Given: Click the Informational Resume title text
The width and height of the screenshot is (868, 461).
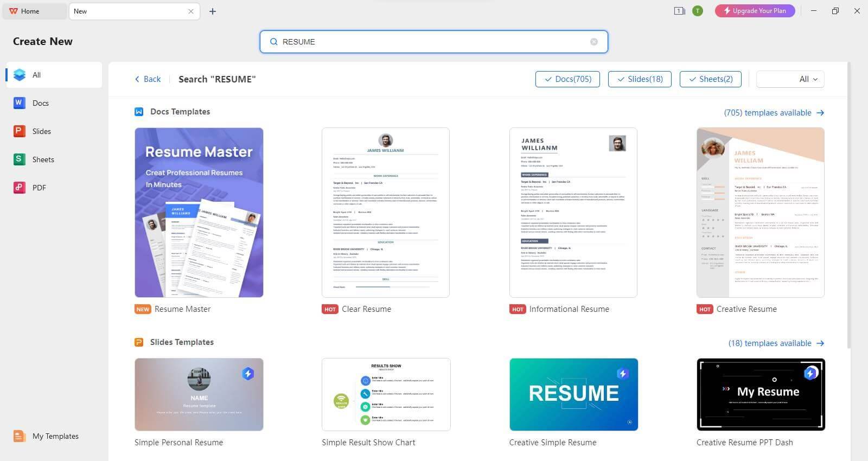Looking at the screenshot, I should 569,309.
